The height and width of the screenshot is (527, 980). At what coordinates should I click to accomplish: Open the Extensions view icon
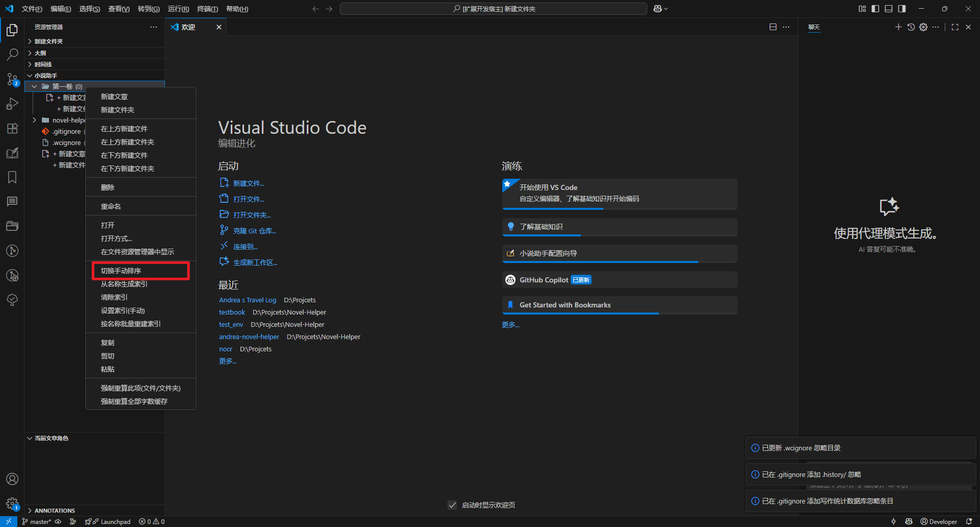pyautogui.click(x=12, y=129)
